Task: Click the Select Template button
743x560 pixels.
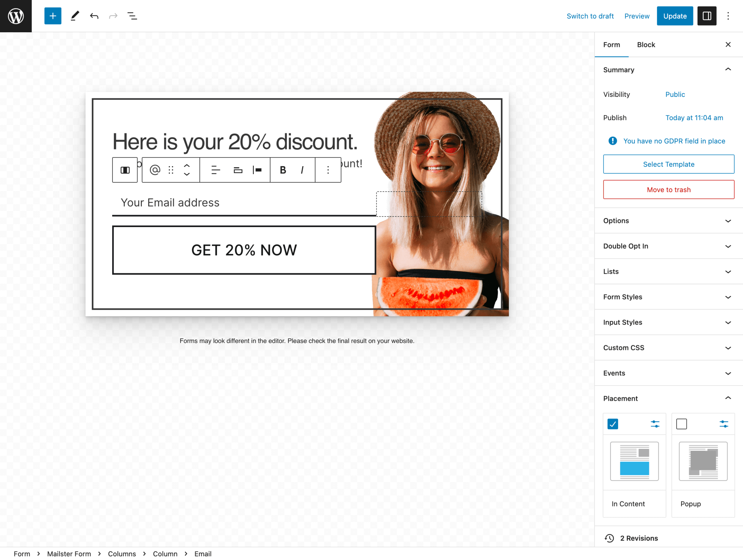Action: pos(668,164)
